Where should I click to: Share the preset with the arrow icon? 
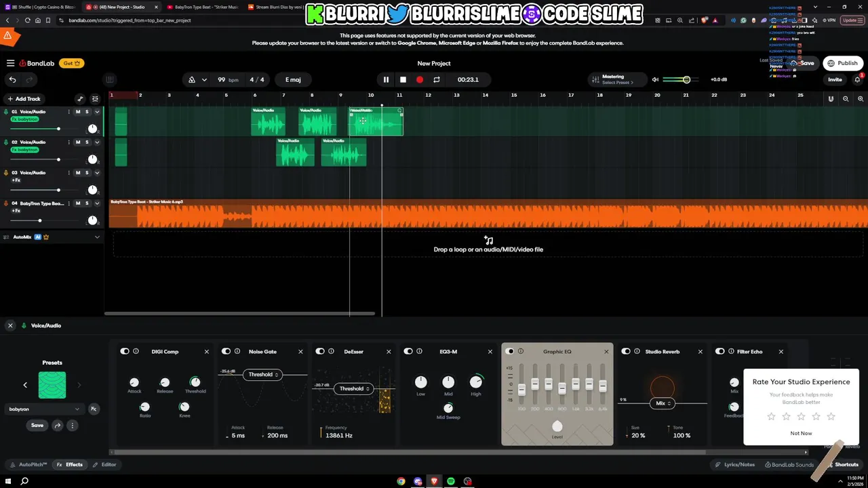(x=58, y=426)
